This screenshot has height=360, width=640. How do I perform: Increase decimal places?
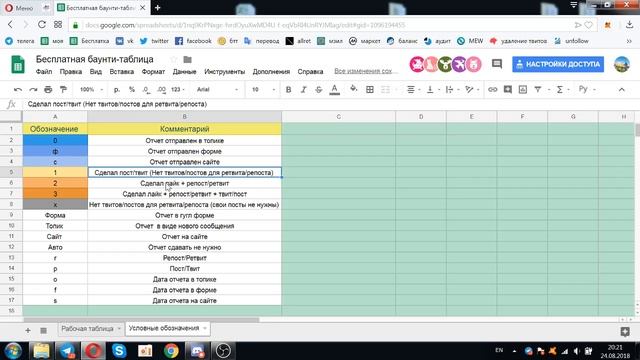click(161, 89)
